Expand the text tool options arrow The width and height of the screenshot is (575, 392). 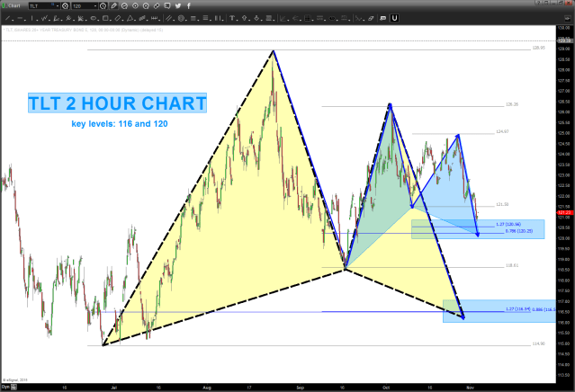click(237, 20)
